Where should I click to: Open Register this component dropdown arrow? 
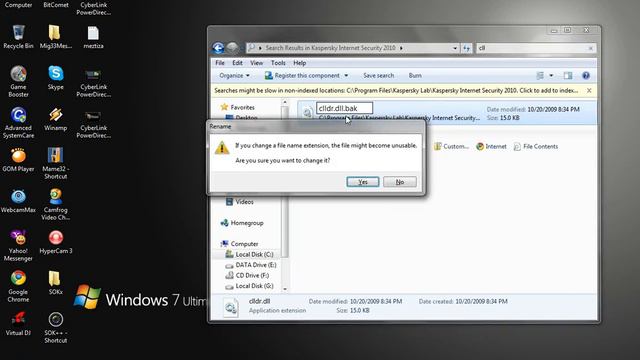(x=346, y=76)
